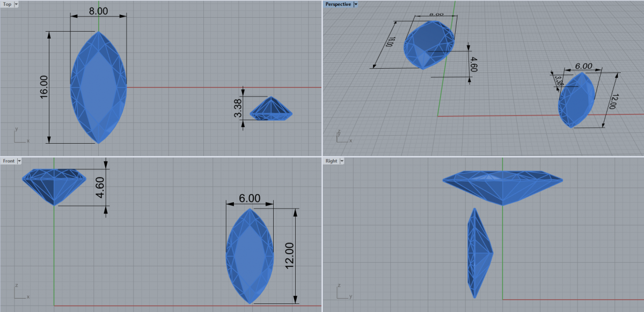
Task: Open the Top viewport dropdown arrow
Action: [16, 4]
